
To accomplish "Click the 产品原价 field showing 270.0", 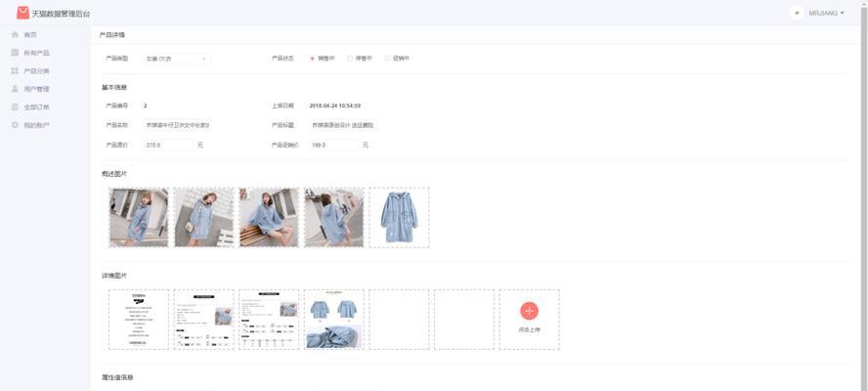I will (168, 145).
